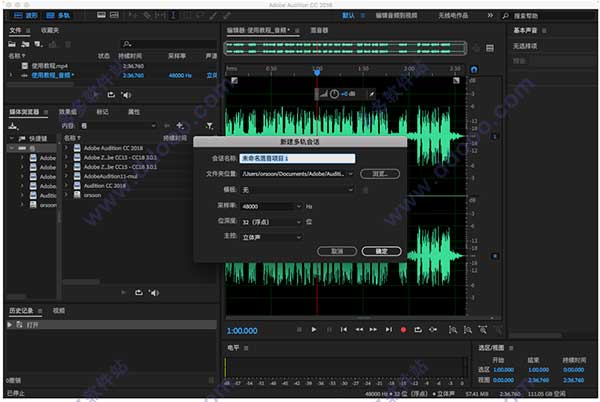Open file icon in Files panel
Image resolution: width=600 pixels, height=402 pixels.
click(x=12, y=44)
